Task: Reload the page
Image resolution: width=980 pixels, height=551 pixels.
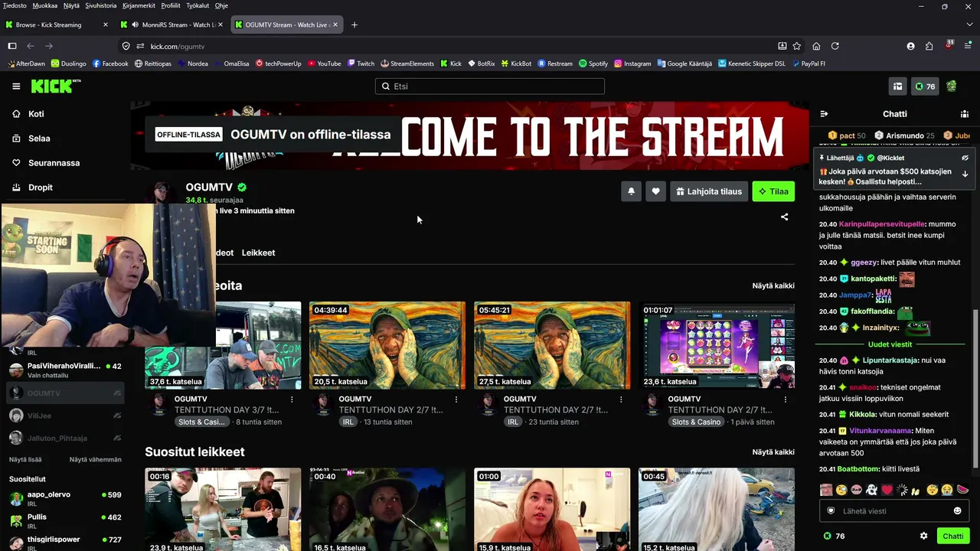Action: click(835, 46)
